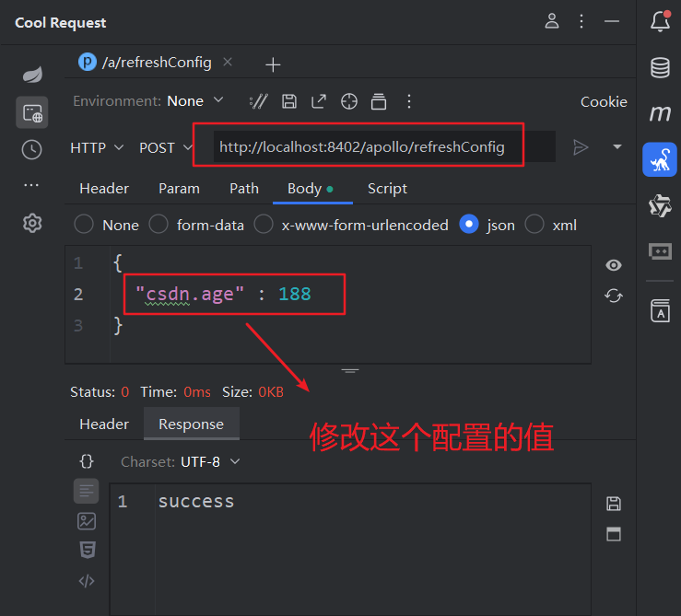
Task: Toggle the eye preview icon beside body editor
Action: (x=613, y=265)
